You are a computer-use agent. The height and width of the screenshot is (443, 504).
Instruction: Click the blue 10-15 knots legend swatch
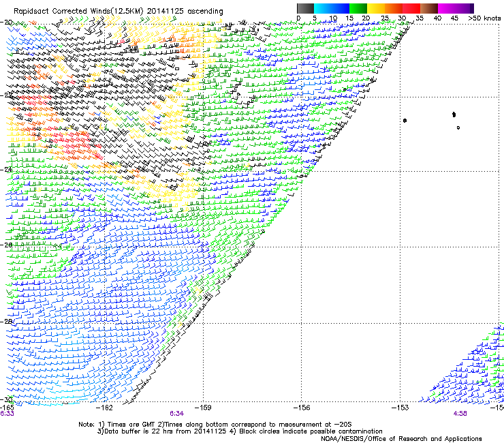tap(341, 8)
